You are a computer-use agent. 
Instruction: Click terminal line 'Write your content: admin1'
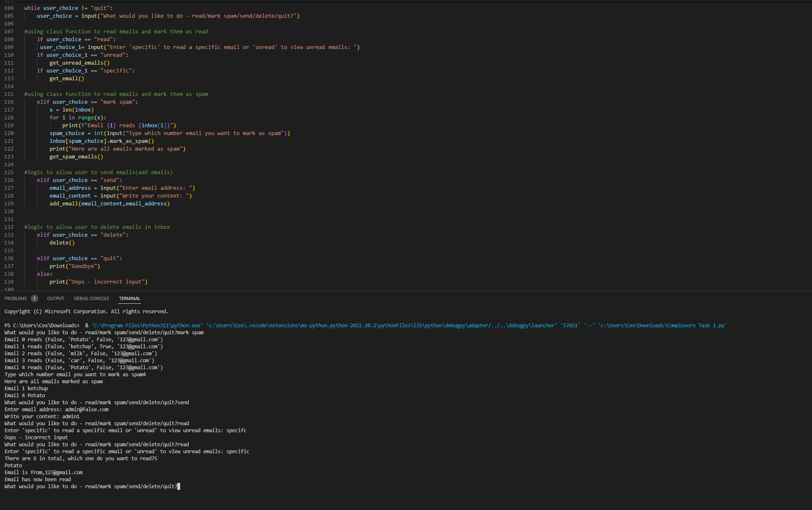[x=42, y=417]
